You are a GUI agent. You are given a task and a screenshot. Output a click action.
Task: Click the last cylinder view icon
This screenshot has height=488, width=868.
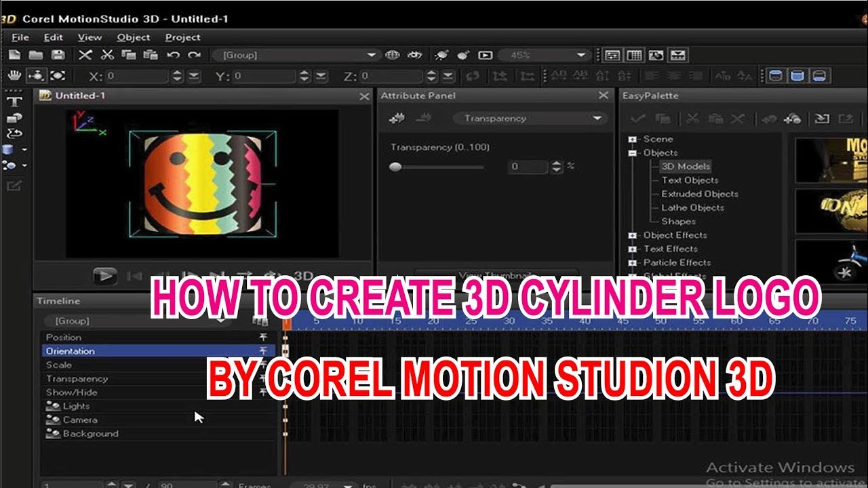(x=819, y=76)
